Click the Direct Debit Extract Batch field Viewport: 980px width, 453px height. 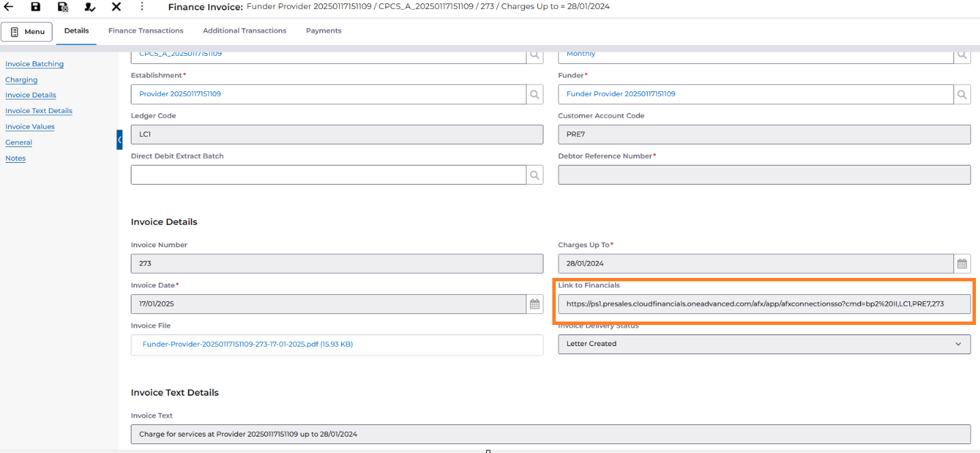tap(328, 175)
